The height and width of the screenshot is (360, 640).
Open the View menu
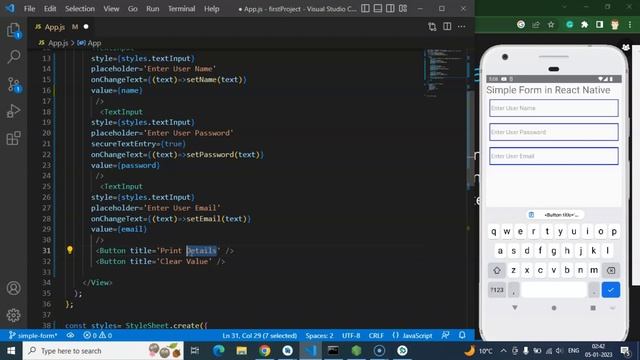click(111, 9)
